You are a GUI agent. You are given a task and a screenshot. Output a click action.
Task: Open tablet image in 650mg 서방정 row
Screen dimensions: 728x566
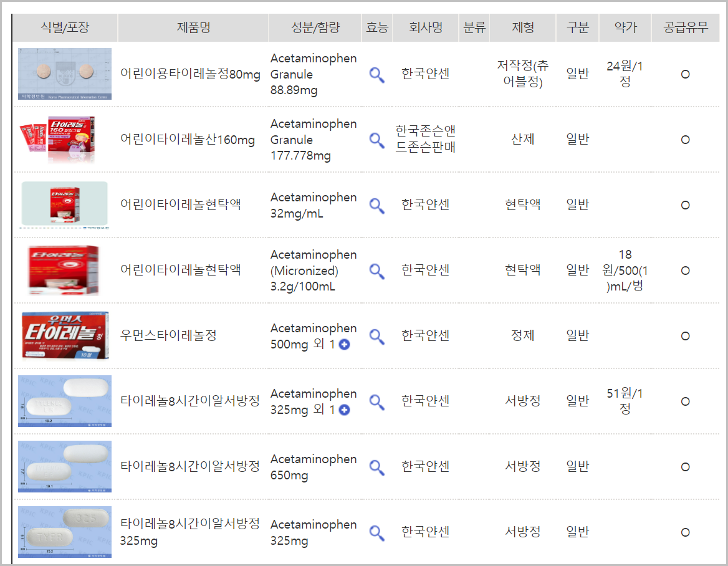[x=65, y=466]
